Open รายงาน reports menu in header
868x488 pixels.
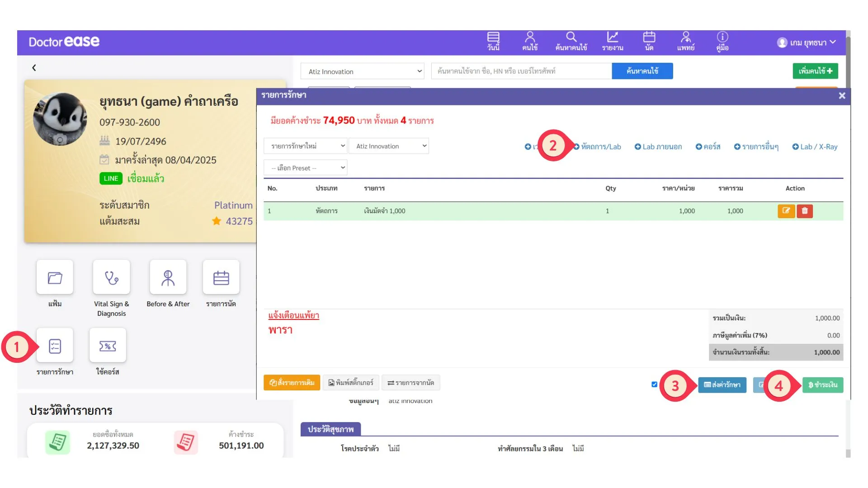pos(612,41)
